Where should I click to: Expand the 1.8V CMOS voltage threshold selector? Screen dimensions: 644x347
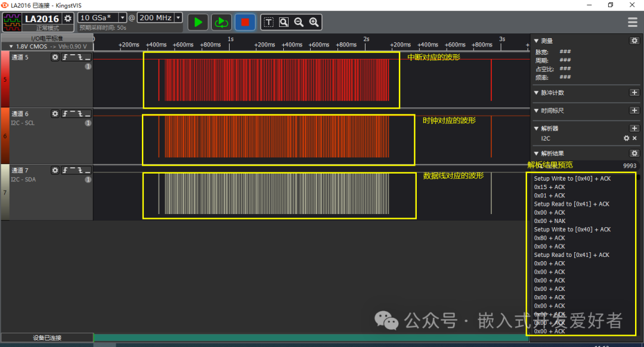[11, 46]
